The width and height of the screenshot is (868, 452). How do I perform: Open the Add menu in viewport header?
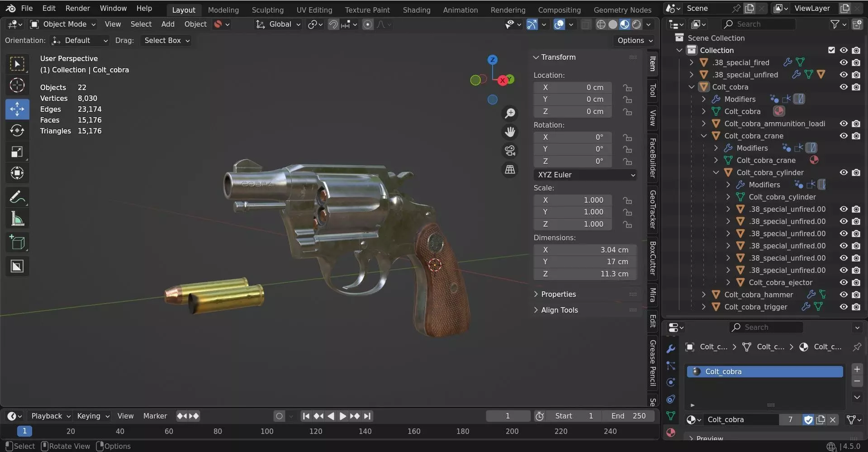[x=168, y=24]
